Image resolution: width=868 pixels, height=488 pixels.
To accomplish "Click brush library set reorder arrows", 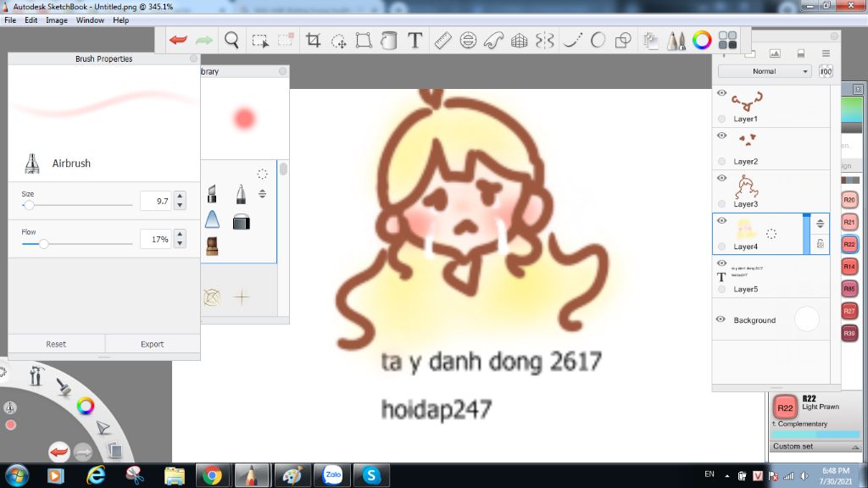I will pyautogui.click(x=263, y=194).
